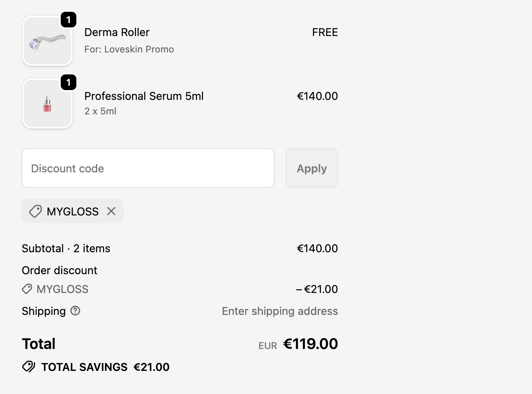Viewport: 532px width, 394px height.
Task: Click the 'For: Loveskin Promo' label
Action: [129, 49]
